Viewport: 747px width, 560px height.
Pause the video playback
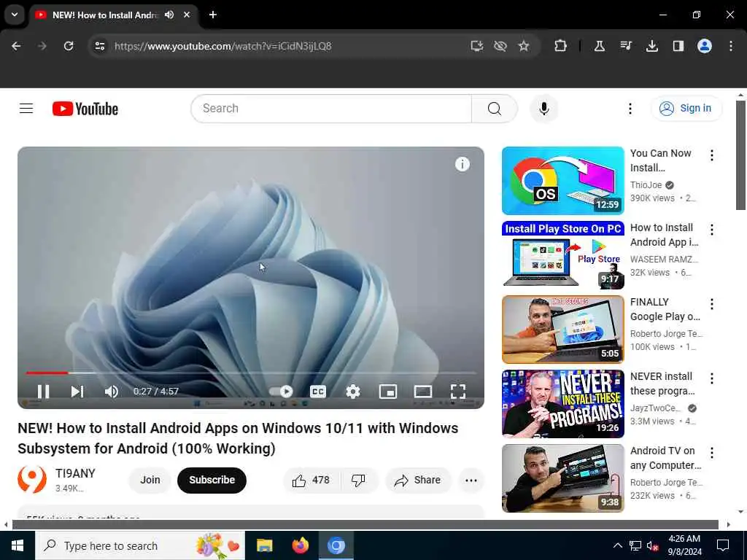43,392
